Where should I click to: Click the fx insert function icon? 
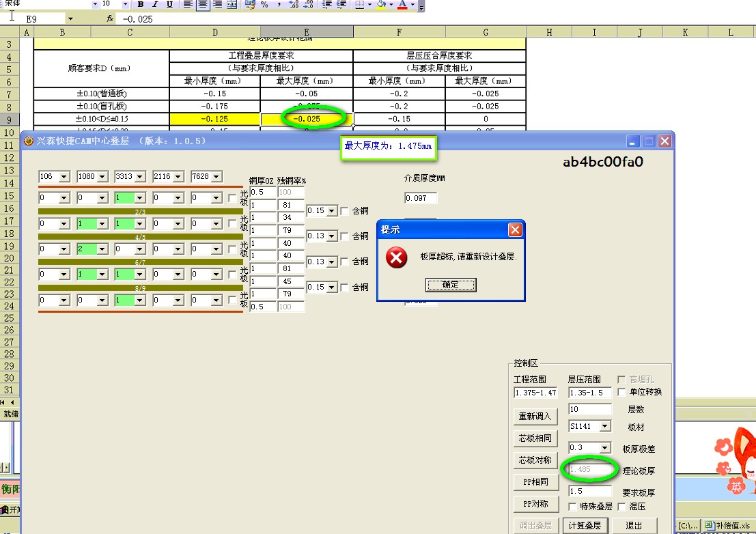[110, 18]
